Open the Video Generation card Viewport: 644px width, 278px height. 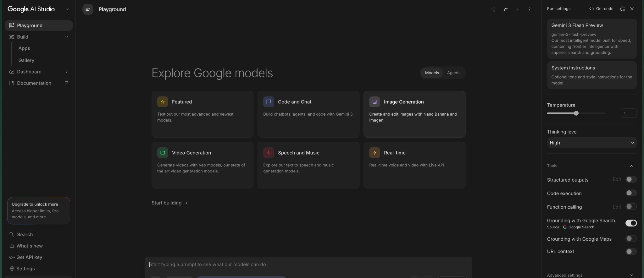203,165
